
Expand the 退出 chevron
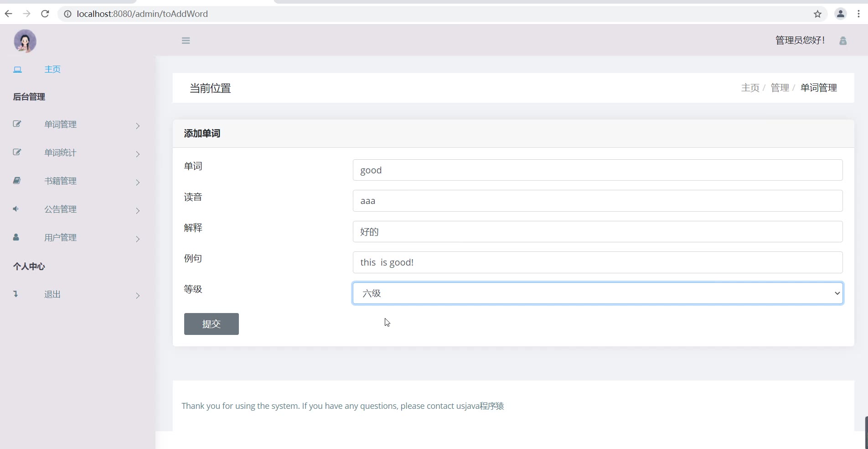(138, 296)
